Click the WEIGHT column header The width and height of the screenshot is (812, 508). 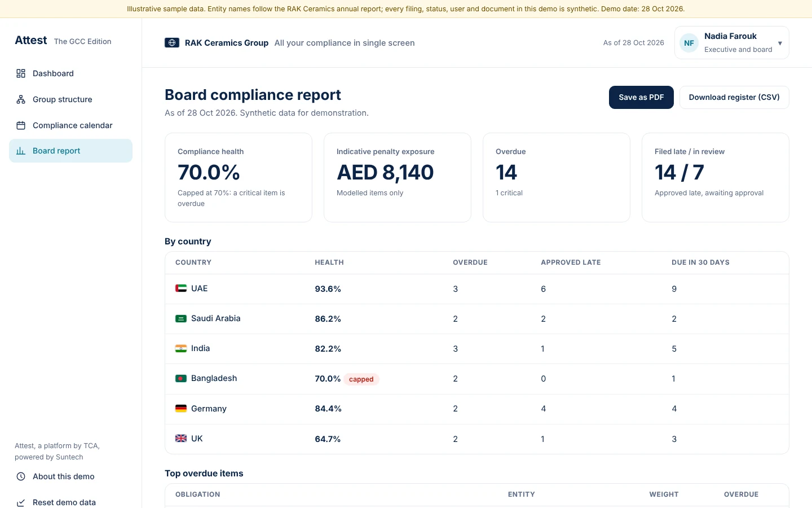pyautogui.click(x=664, y=494)
